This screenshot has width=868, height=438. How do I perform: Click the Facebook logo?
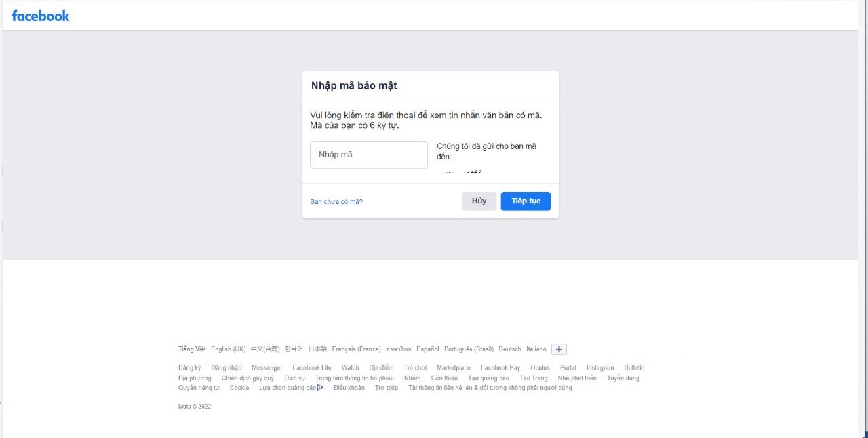40,16
